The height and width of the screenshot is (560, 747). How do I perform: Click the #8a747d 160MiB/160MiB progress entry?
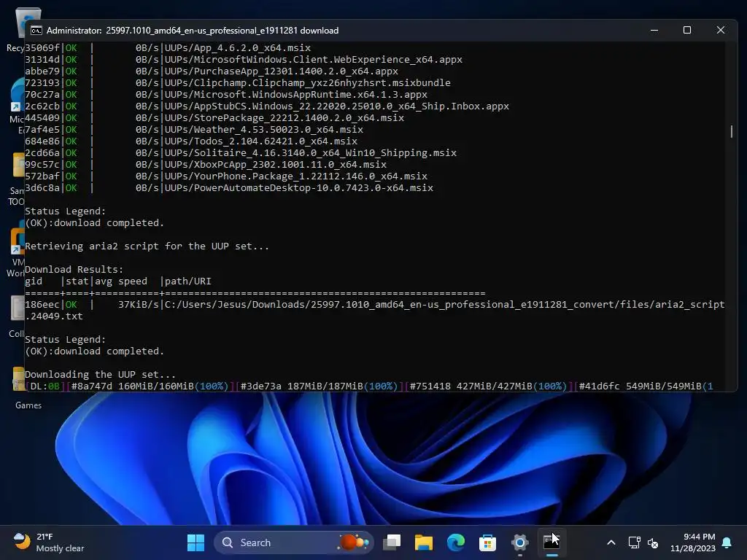coord(150,386)
